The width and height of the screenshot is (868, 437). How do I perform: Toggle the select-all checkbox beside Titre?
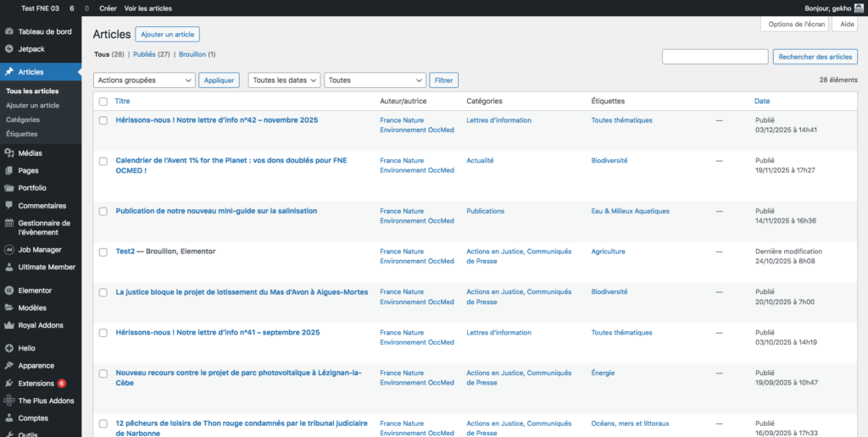[103, 102]
